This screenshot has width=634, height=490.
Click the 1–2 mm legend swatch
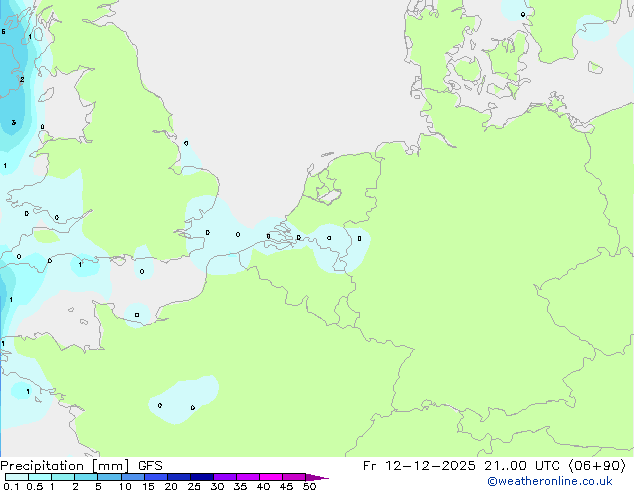pyautogui.click(x=63, y=477)
